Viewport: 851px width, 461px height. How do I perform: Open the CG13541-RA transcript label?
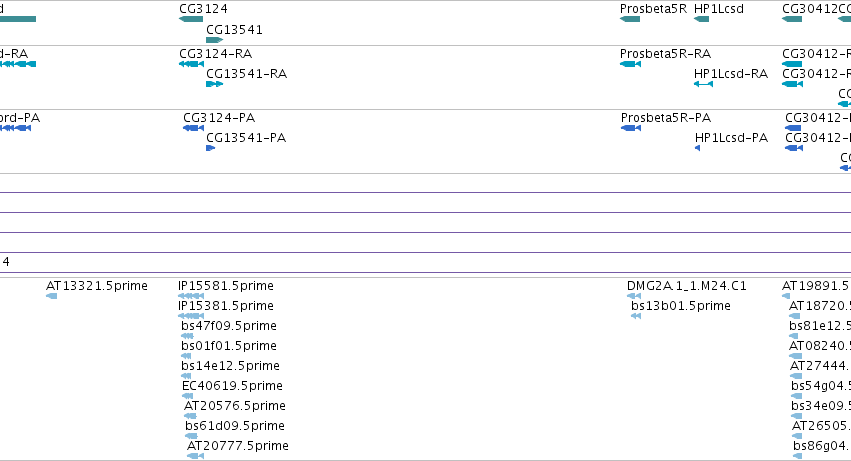tap(247, 74)
